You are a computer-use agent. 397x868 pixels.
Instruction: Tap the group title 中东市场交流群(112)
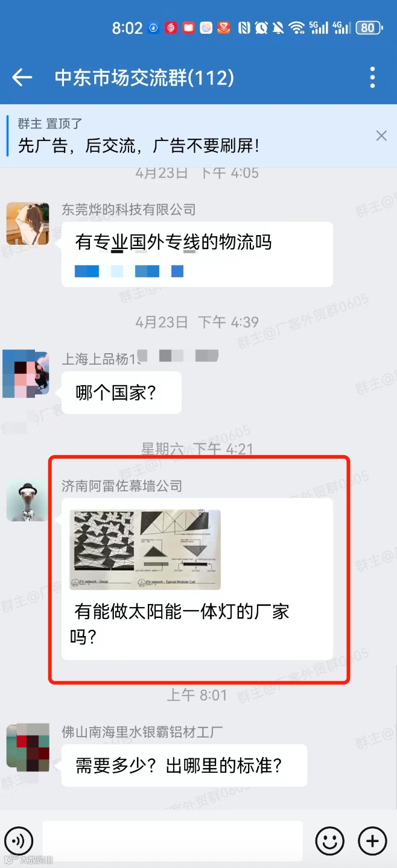pos(144,77)
